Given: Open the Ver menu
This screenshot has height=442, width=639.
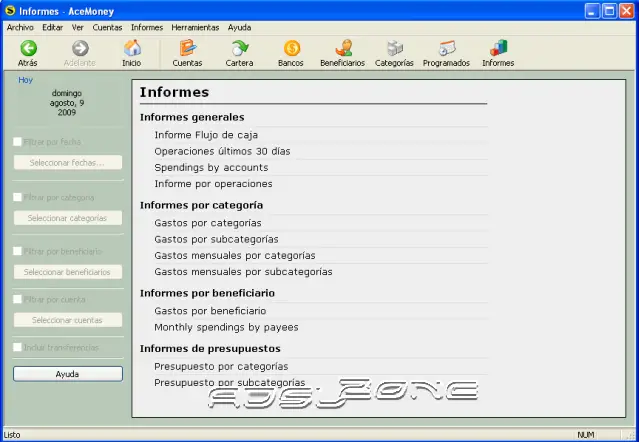Looking at the screenshot, I should point(77,28).
